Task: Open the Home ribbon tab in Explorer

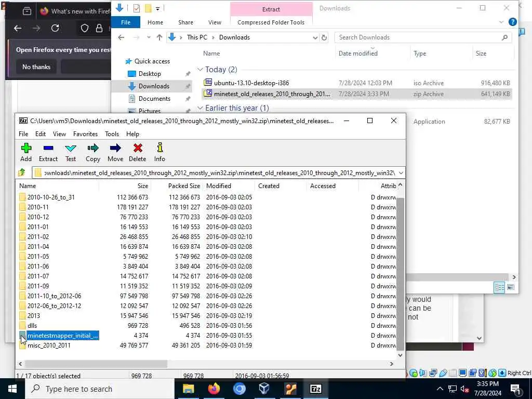Action: point(155,22)
